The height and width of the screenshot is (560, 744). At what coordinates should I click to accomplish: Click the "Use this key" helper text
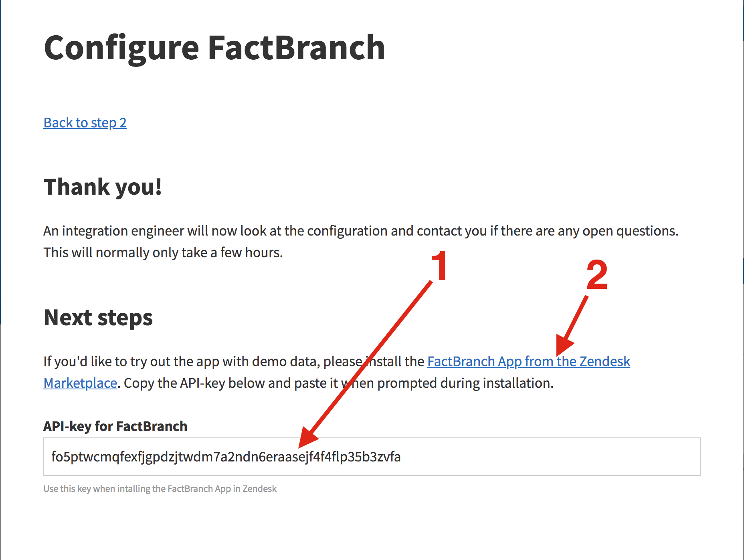coord(160,489)
